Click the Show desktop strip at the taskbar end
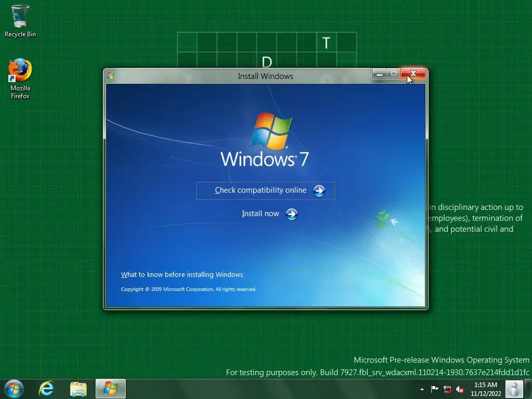 point(528,389)
